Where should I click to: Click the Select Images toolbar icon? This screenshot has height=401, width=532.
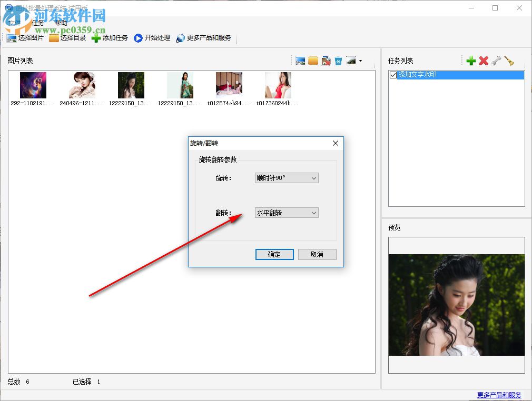coord(12,37)
